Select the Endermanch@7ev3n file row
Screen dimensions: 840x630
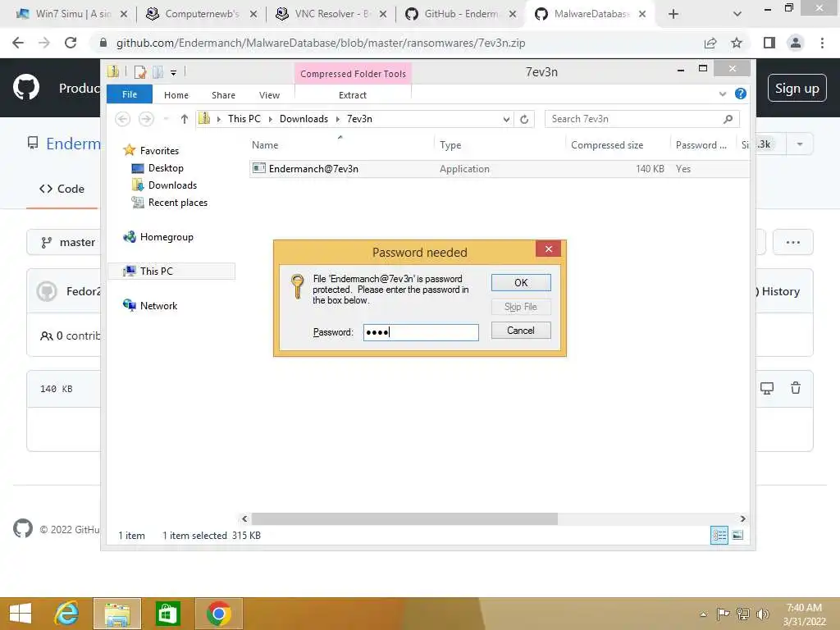pos(499,169)
